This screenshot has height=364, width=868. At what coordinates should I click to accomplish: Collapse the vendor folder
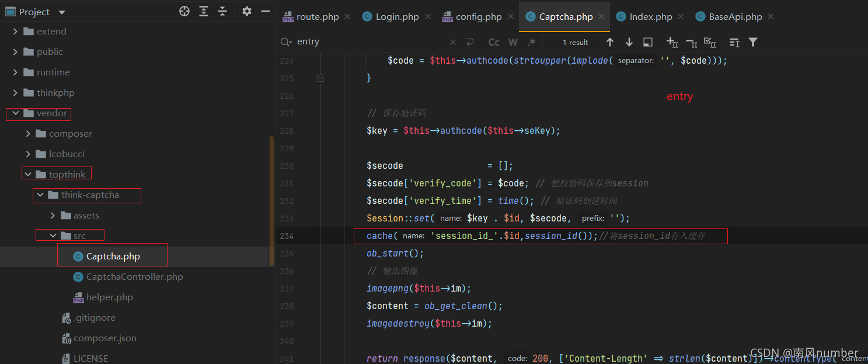(x=16, y=113)
